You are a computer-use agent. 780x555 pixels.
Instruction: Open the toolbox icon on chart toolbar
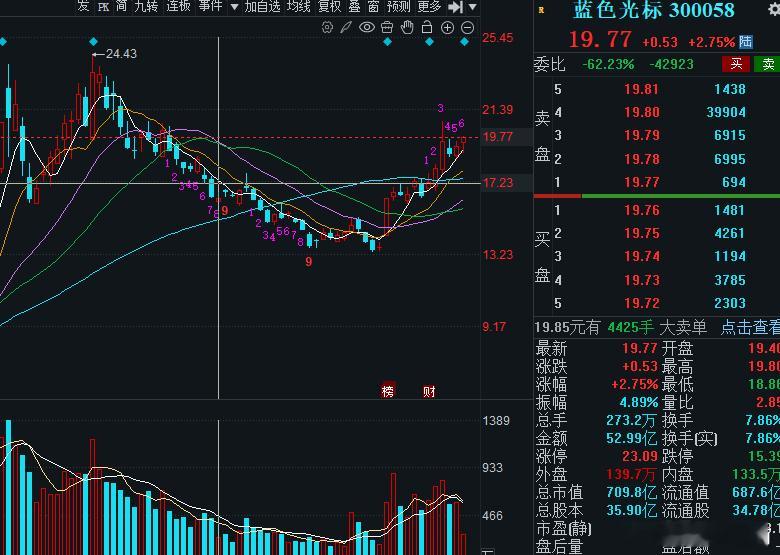387,27
